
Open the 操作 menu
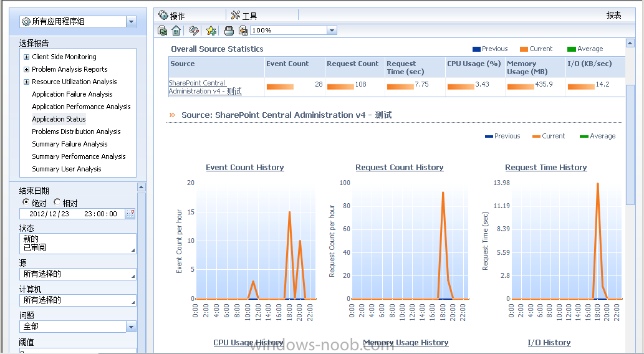[171, 16]
